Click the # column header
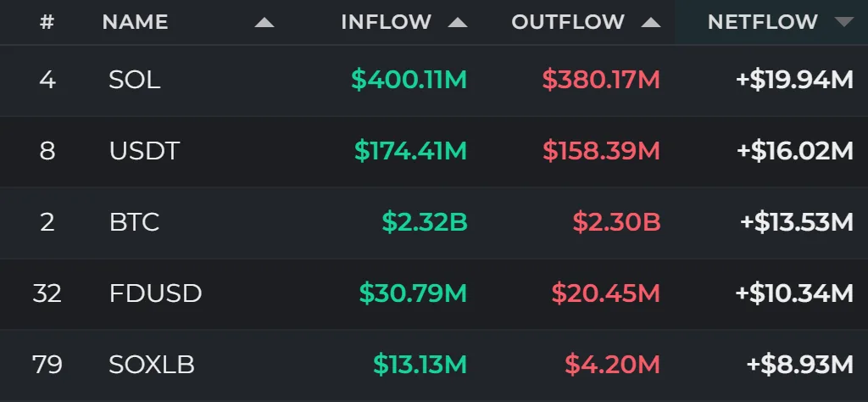 (x=47, y=22)
